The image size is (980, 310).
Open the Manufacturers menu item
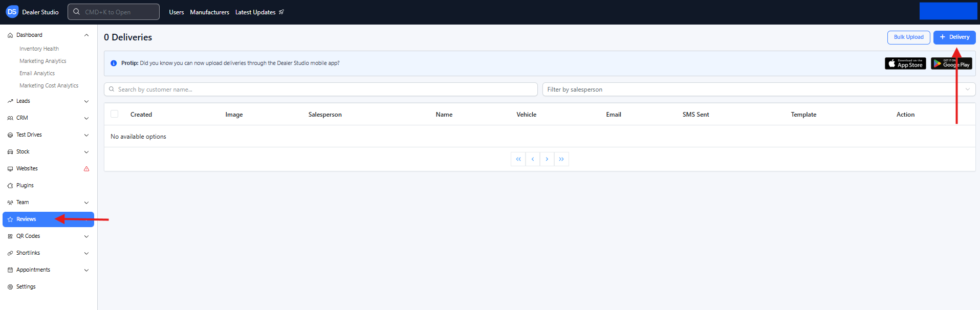point(210,12)
